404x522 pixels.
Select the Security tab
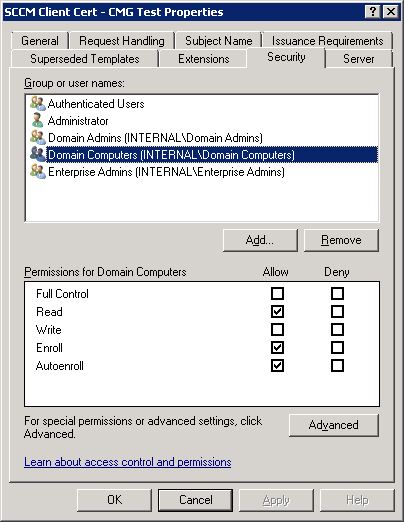286,57
